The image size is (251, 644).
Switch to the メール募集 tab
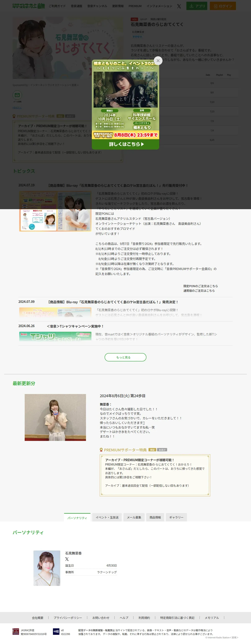click(x=134, y=517)
